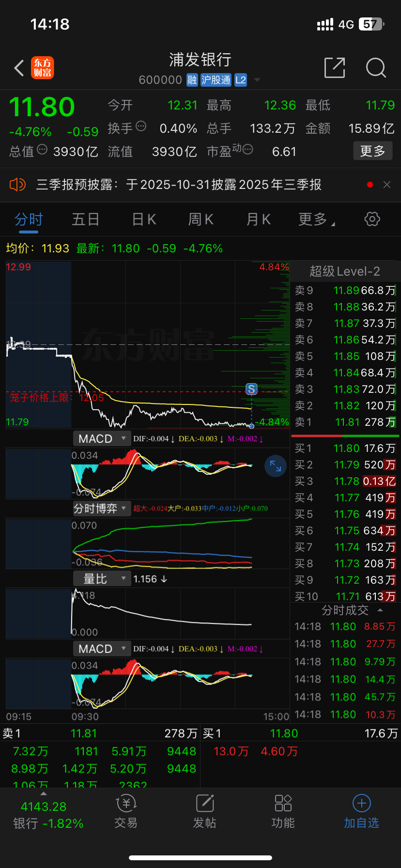Tap the share/export icon

click(335, 67)
